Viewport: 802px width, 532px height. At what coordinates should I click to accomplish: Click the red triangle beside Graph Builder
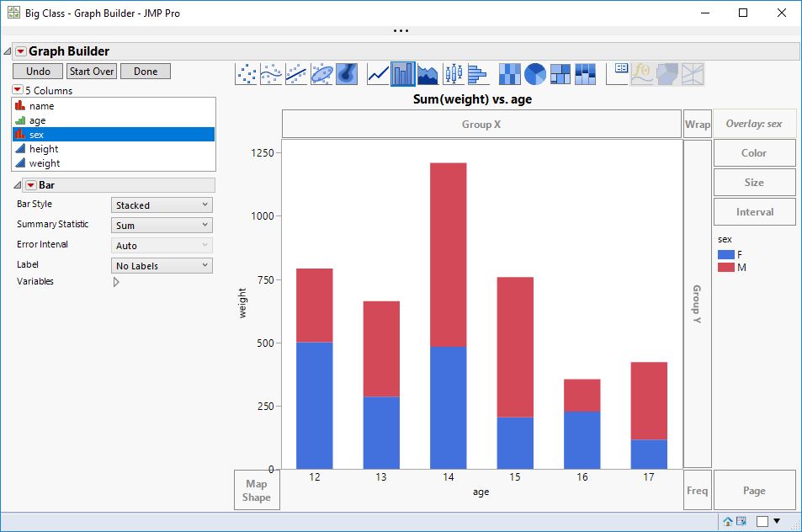tap(19, 51)
